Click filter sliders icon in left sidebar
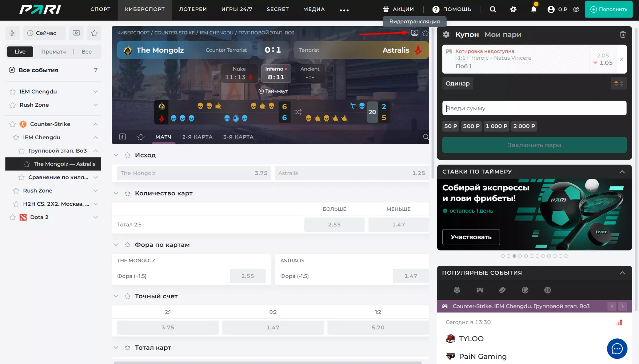Image resolution: width=639 pixels, height=364 pixels. [x=12, y=33]
